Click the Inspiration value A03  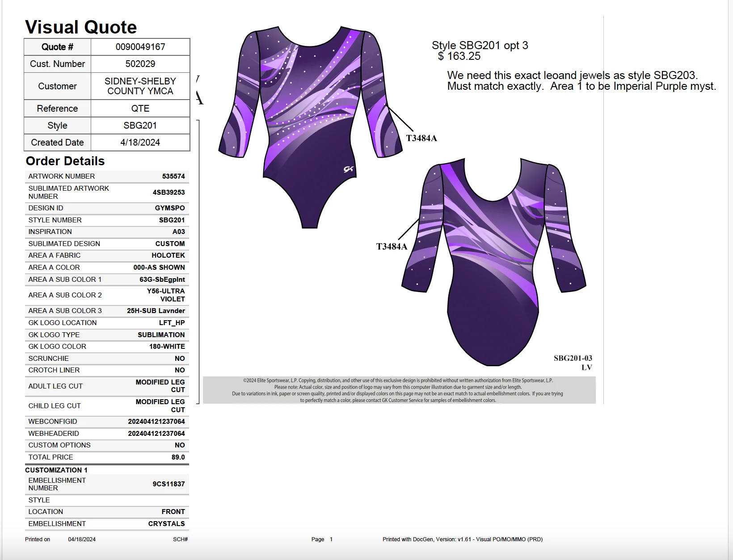click(179, 232)
